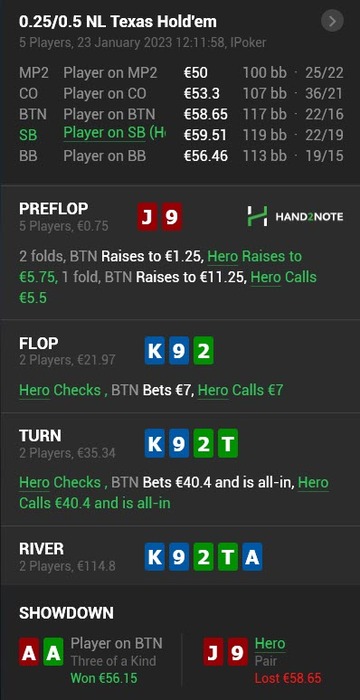
Task: Click the TURN section header
Action: coord(40,435)
